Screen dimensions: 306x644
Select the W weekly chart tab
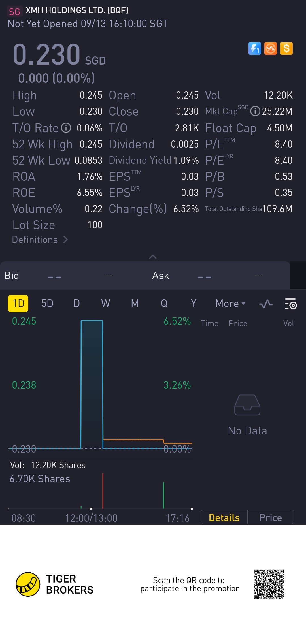[x=105, y=304]
